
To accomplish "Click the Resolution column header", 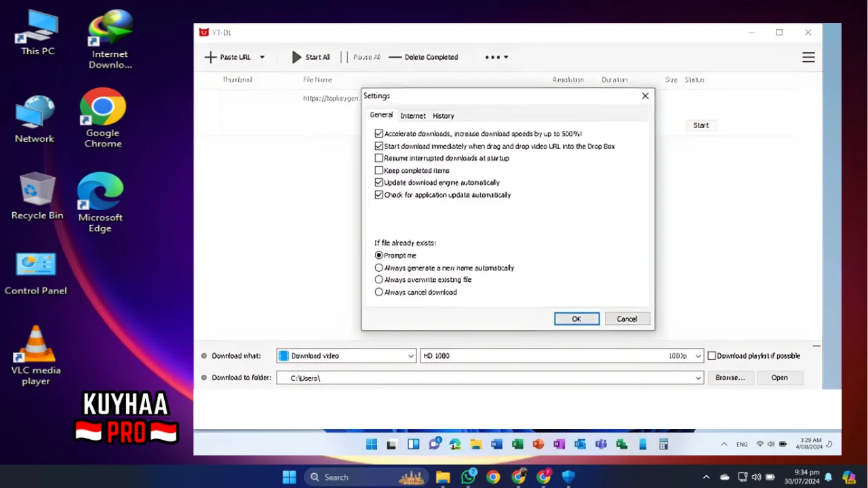I will 568,80.
